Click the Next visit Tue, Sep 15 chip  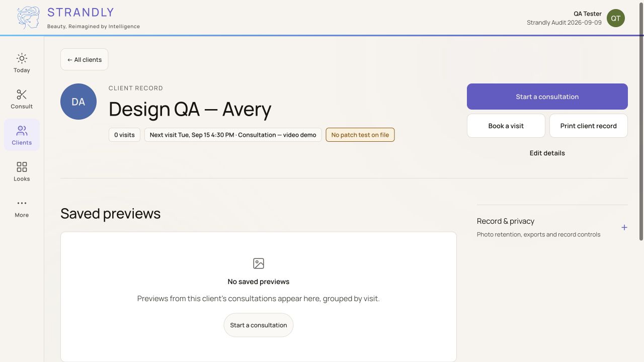233,135
